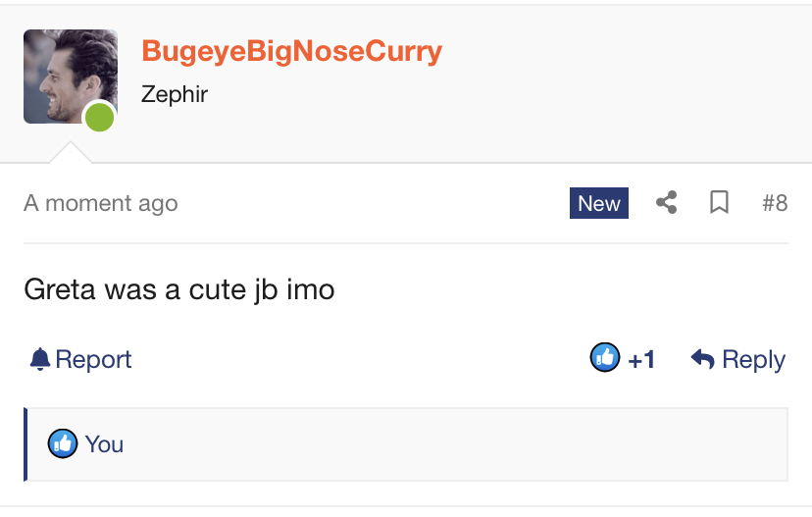This screenshot has height=517, width=812.
Task: Open the #8 post number link
Action: [x=775, y=203]
